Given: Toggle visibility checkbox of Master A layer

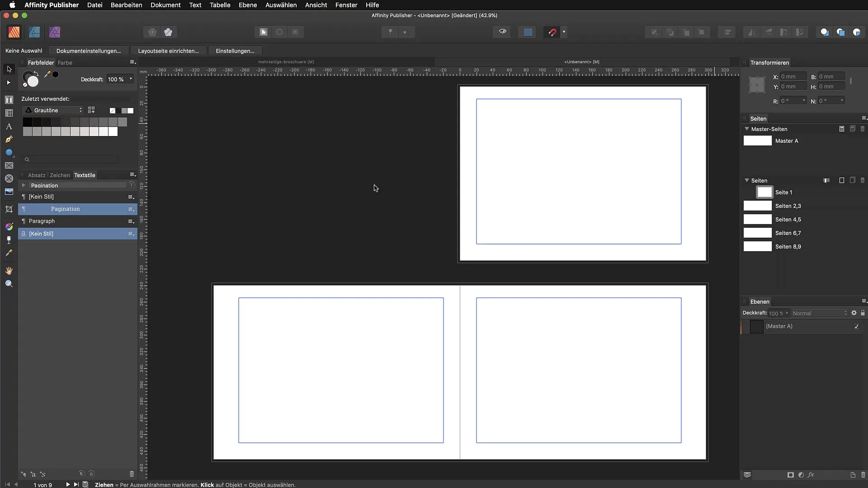Looking at the screenshot, I should click(856, 326).
